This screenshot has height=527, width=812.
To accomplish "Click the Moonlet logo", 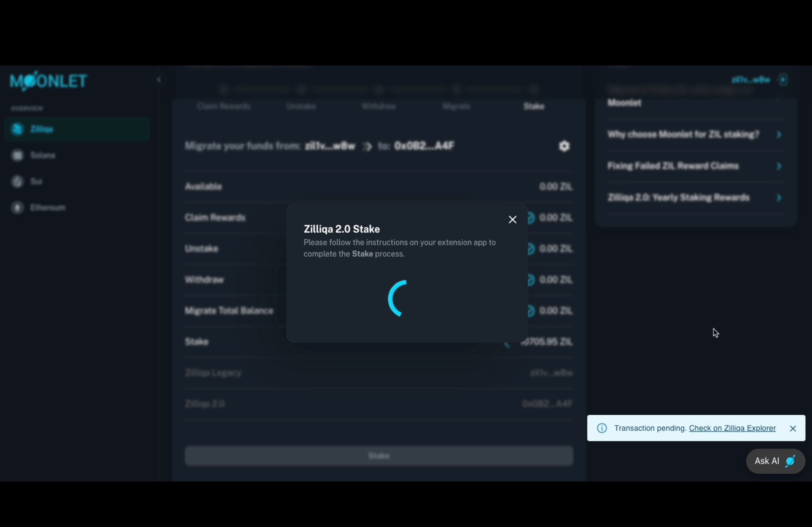I will click(x=48, y=81).
